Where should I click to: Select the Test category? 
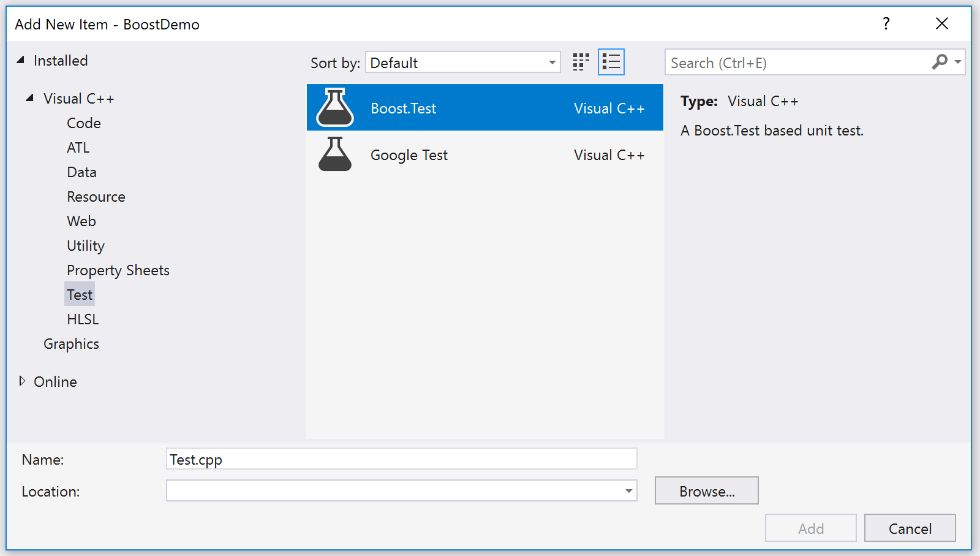[x=79, y=294]
